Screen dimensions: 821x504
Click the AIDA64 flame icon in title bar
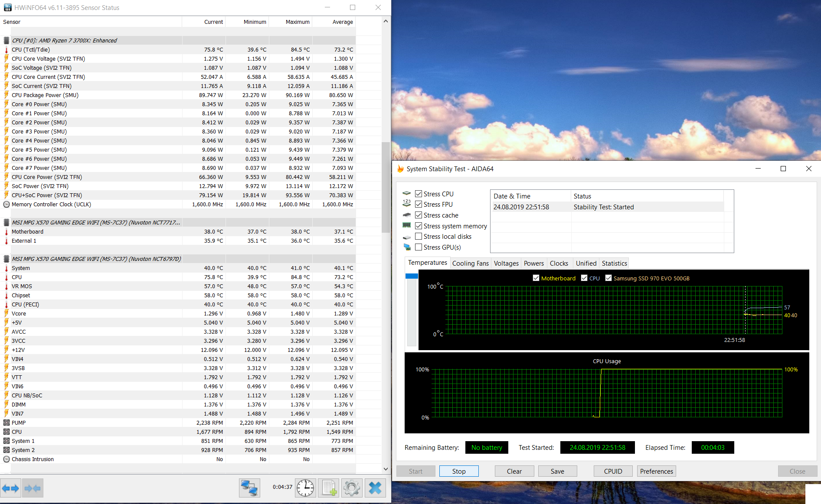tap(400, 169)
